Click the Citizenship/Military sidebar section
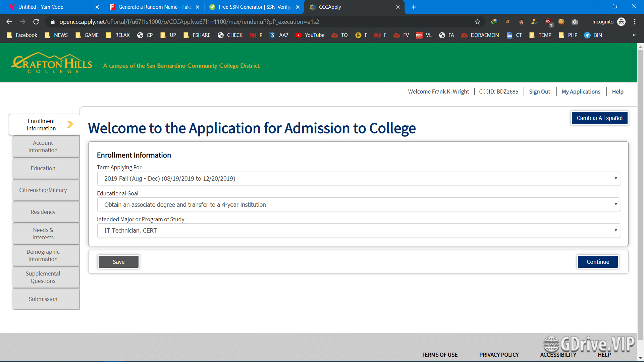Image resolution: width=644 pixels, height=362 pixels. click(x=43, y=190)
